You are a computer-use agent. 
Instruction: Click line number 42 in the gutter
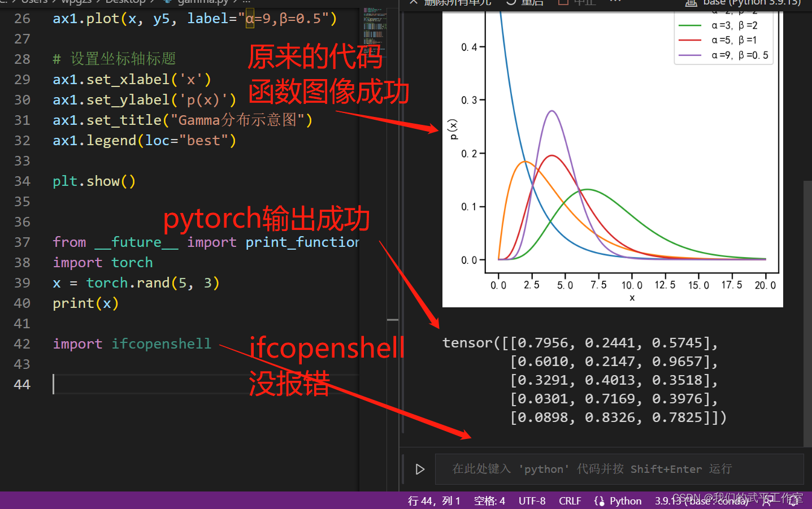[x=22, y=343]
